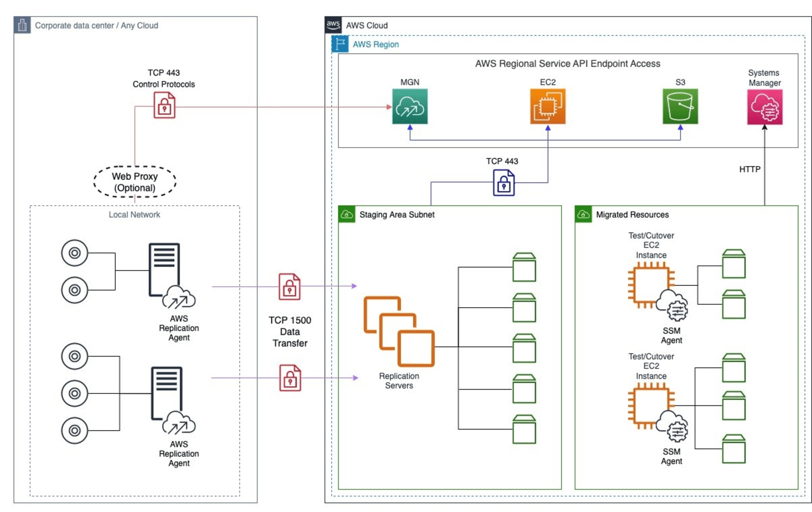Image resolution: width=812 pixels, height=512 pixels.
Task: Click the Staging Area Subnet cloud icon
Action: tap(347, 214)
